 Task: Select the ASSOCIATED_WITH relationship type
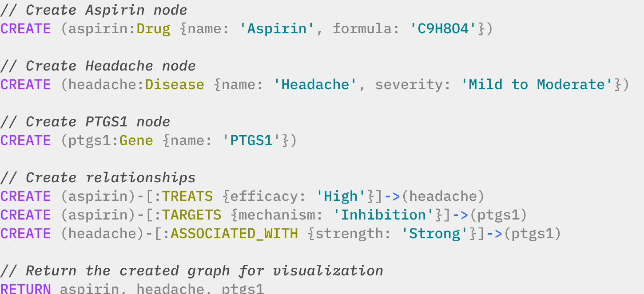tap(235, 234)
